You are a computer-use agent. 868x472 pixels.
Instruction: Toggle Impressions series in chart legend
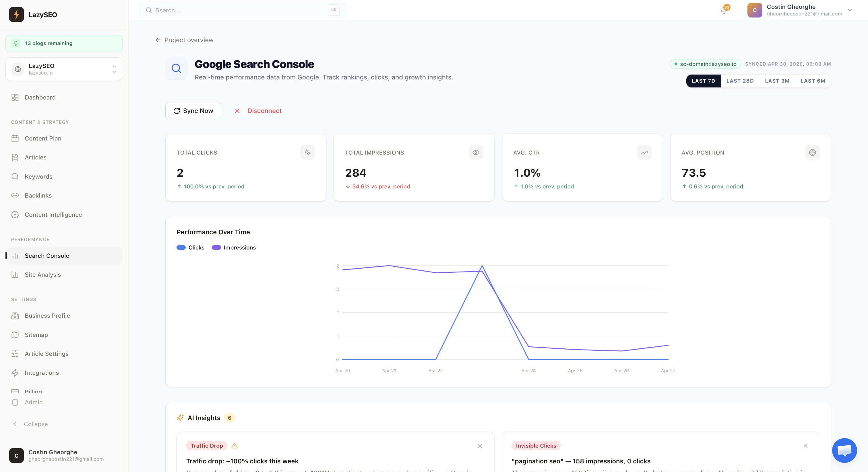point(234,247)
